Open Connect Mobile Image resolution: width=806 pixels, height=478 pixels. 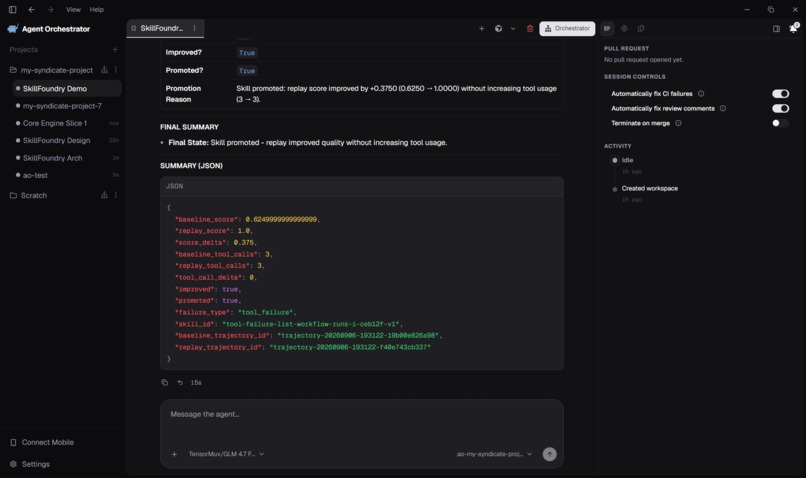pos(42,443)
